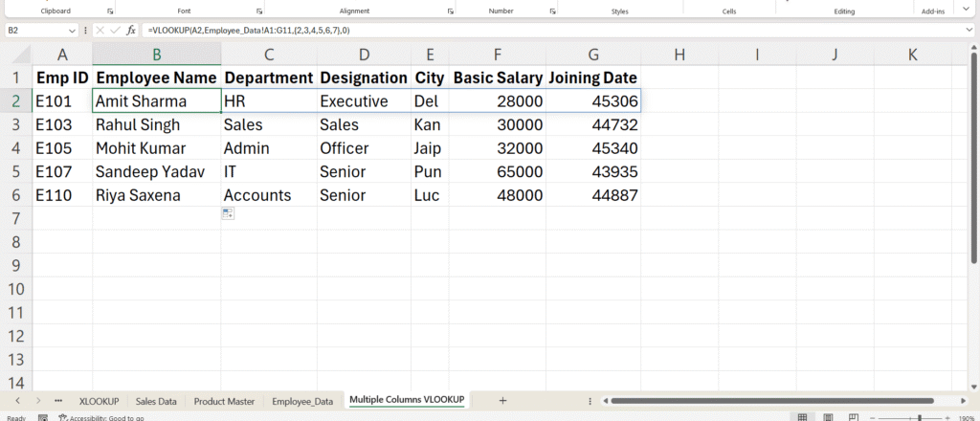
Task: Switch to Normal view
Action: tap(803, 417)
